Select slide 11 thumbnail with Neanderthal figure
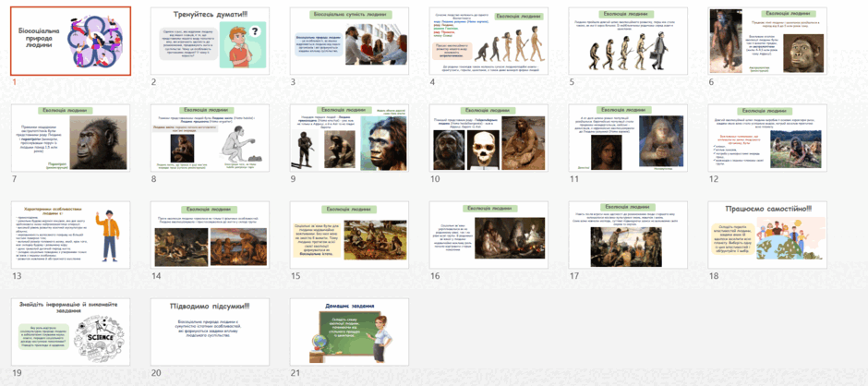 pos(628,138)
